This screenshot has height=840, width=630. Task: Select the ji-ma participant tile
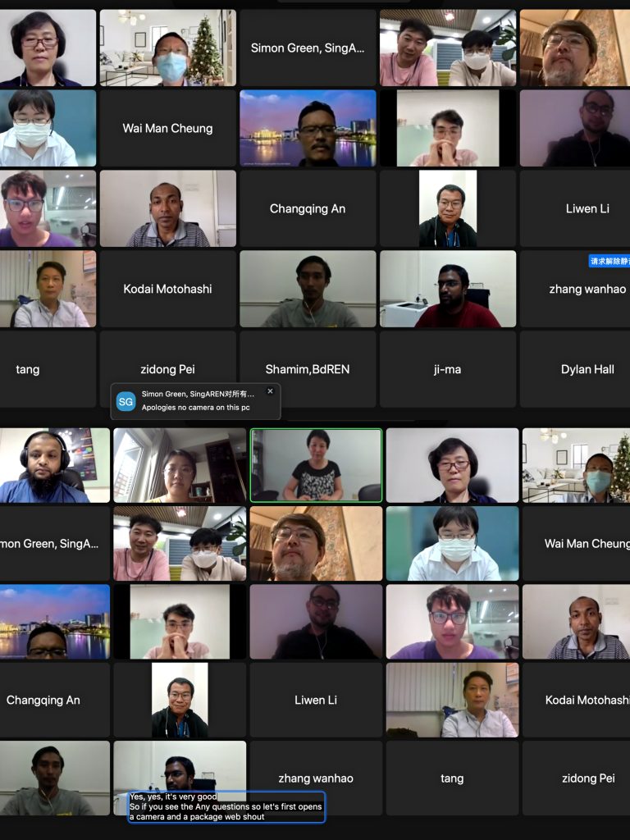tap(448, 369)
